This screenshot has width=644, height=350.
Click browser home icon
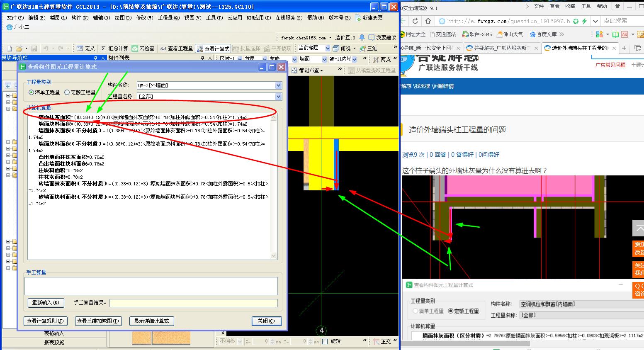pos(428,21)
